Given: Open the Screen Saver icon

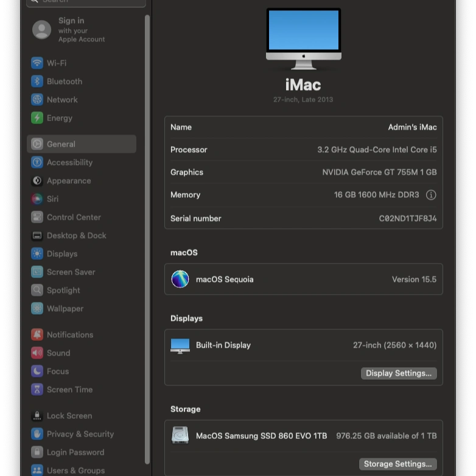Looking at the screenshot, I should point(37,272).
